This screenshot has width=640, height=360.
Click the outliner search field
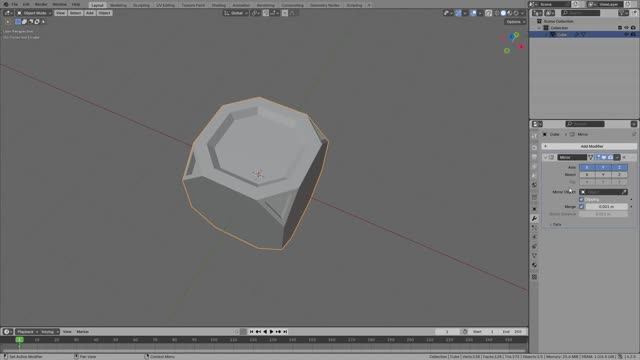(x=580, y=13)
